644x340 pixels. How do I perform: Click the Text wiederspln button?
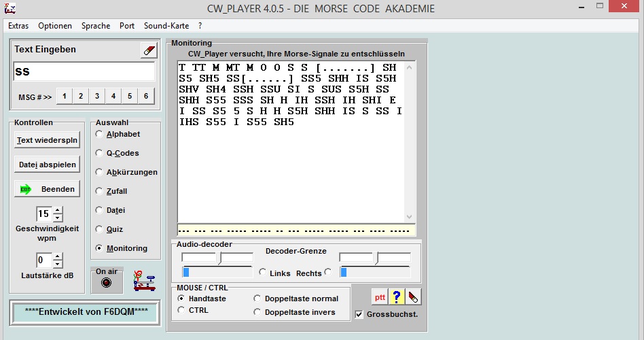tap(46, 140)
